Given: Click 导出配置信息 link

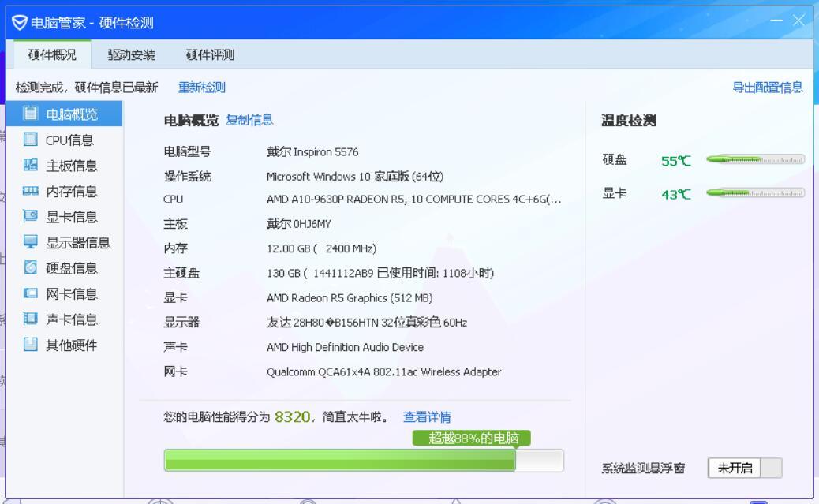Looking at the screenshot, I should (767, 88).
